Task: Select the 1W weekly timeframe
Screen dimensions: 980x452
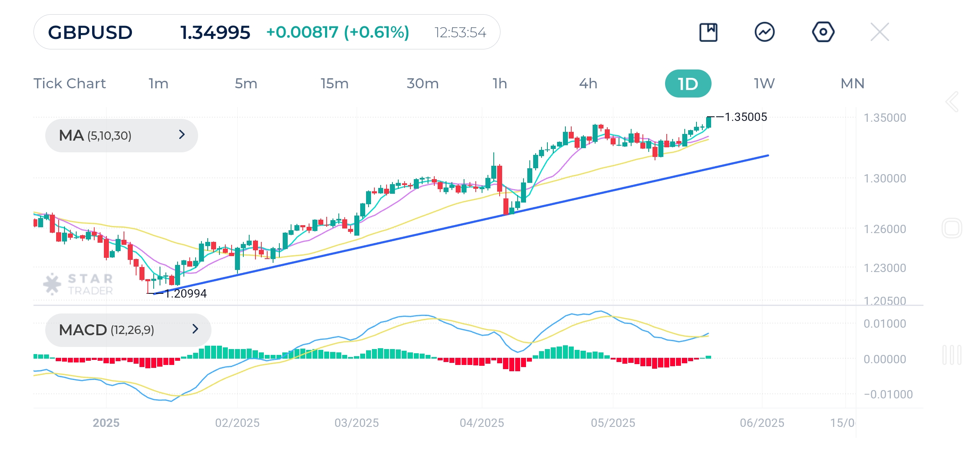Action: coord(763,83)
